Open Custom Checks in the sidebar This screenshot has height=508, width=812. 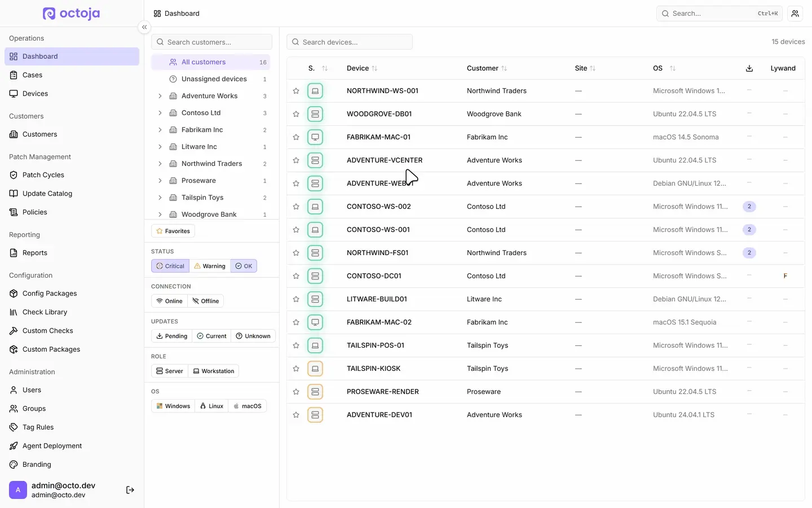tap(72, 331)
